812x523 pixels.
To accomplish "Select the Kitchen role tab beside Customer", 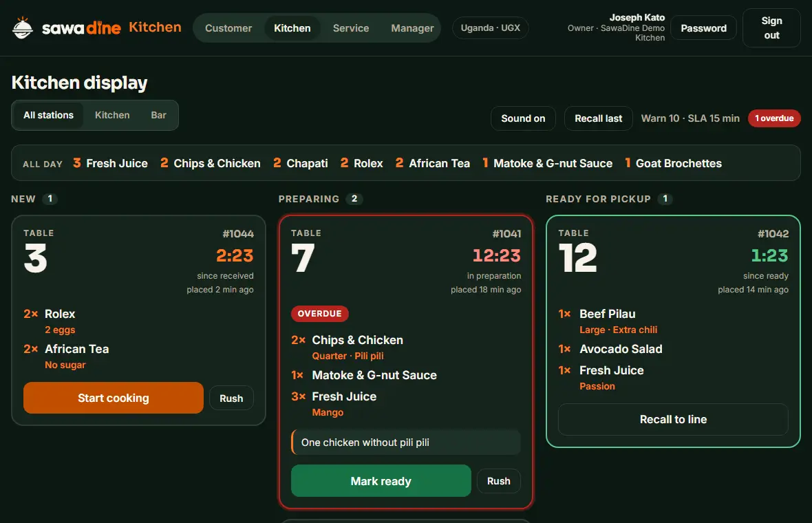I will (x=292, y=28).
